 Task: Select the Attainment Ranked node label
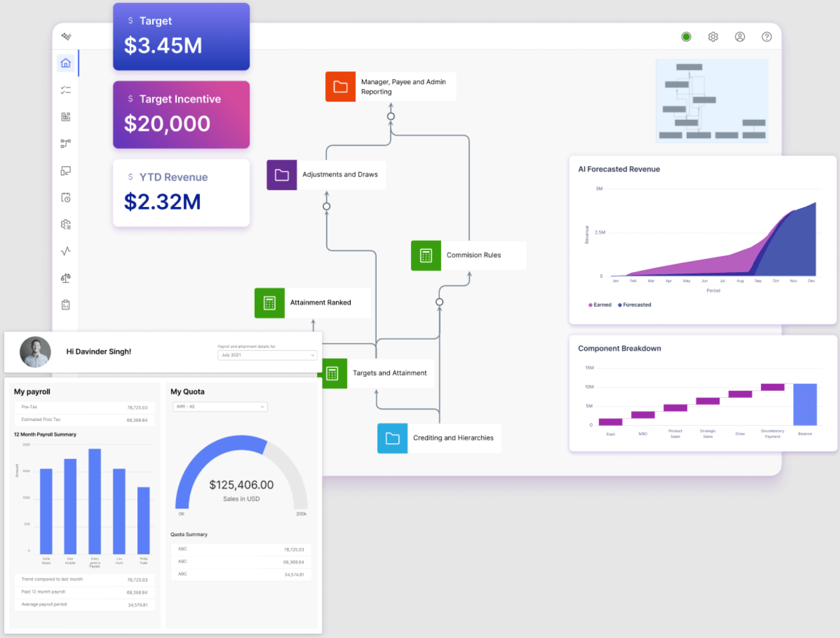(x=321, y=303)
